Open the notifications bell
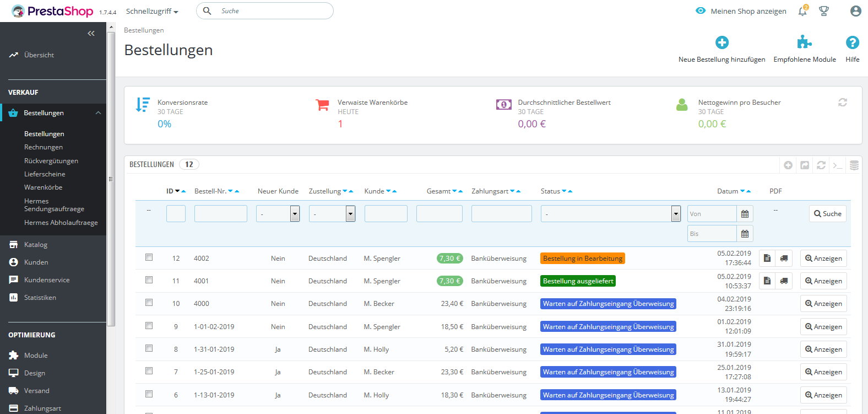Viewport: 868px width, 414px height. pos(803,10)
